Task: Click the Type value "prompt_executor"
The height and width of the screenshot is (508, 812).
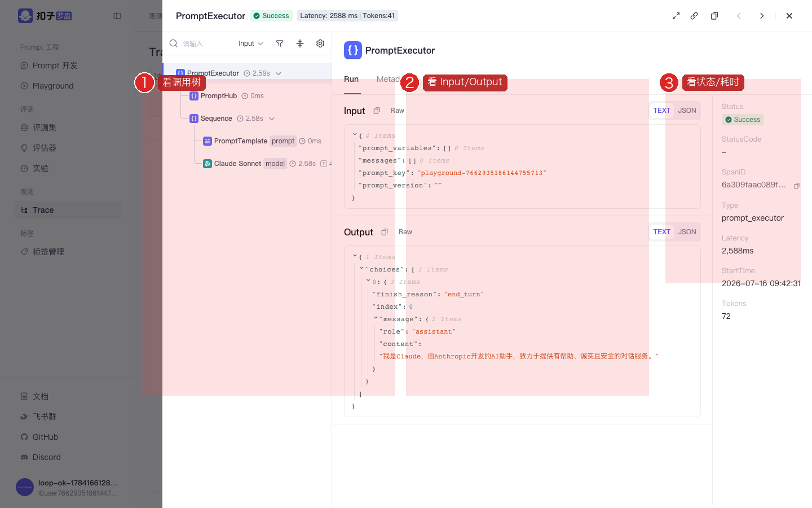Action: (x=753, y=218)
